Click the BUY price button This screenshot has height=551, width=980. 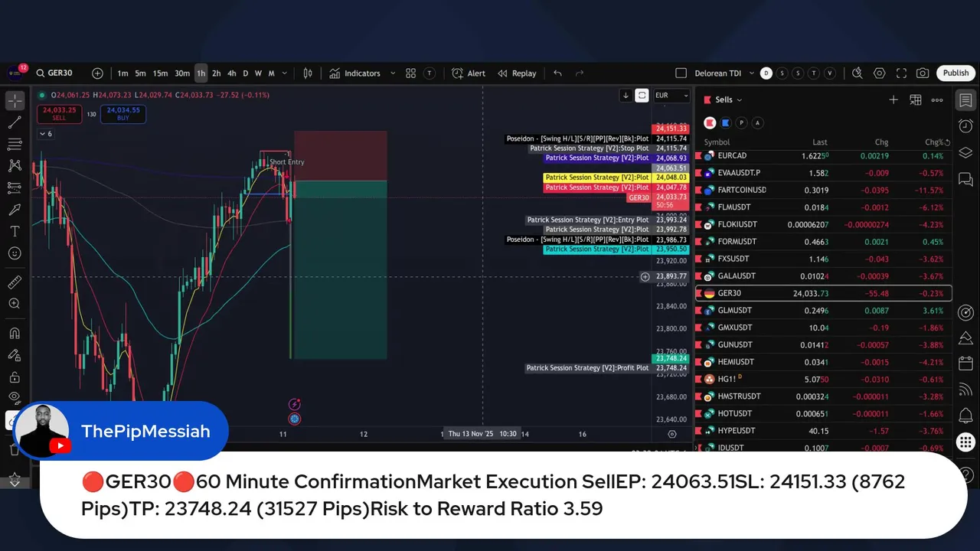pos(123,114)
